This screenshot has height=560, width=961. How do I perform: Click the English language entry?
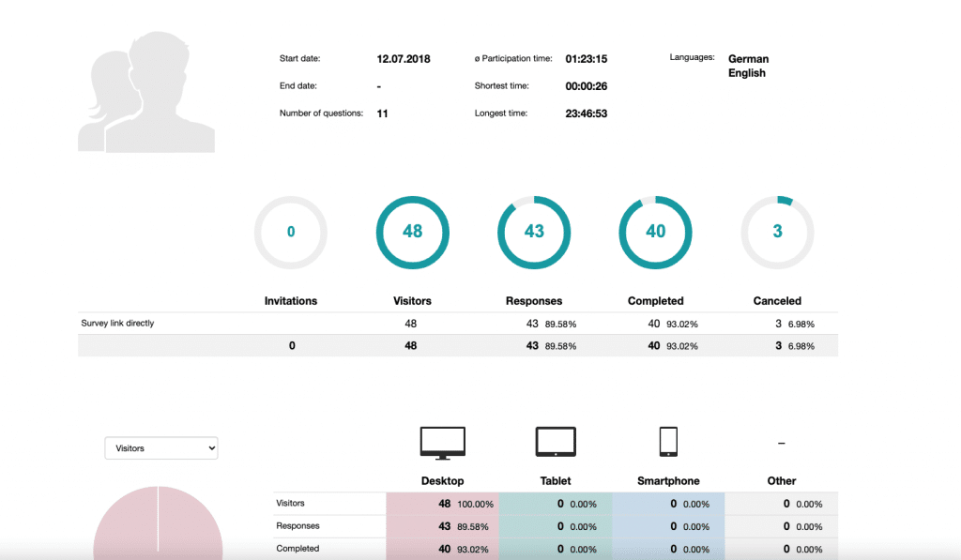tap(746, 73)
